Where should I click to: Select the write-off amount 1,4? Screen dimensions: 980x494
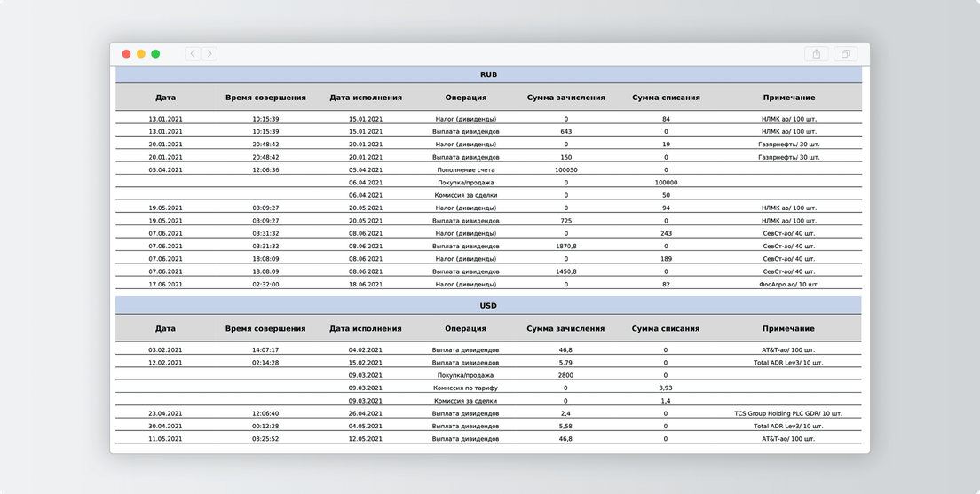[x=666, y=401]
